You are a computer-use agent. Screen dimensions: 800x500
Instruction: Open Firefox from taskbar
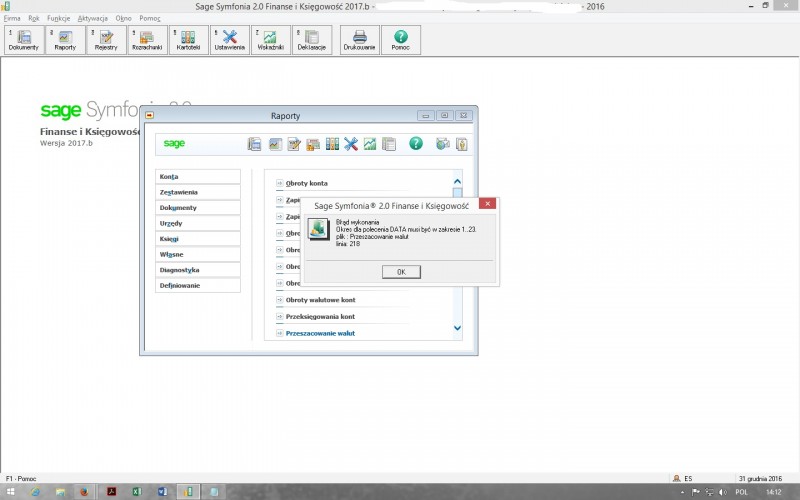(84, 492)
